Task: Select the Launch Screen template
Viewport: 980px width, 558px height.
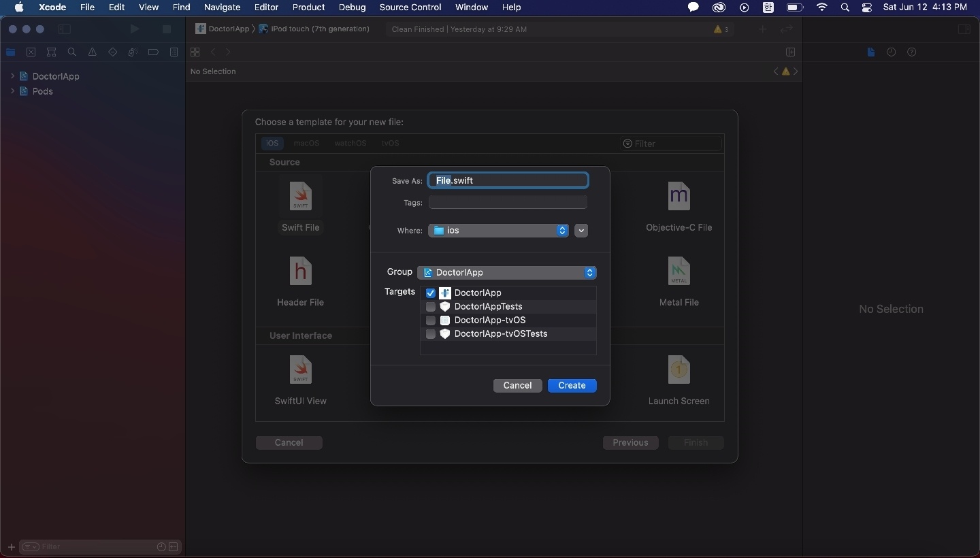Action: coord(679,370)
